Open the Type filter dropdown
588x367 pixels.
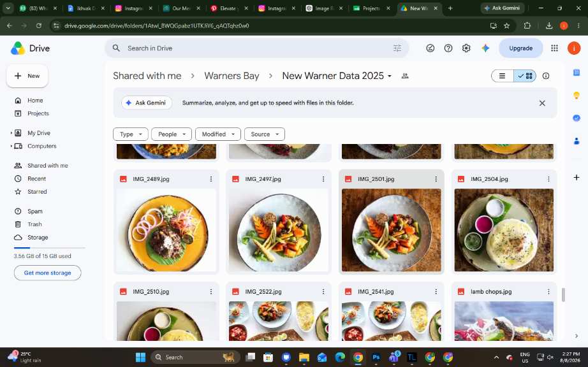pyautogui.click(x=131, y=134)
